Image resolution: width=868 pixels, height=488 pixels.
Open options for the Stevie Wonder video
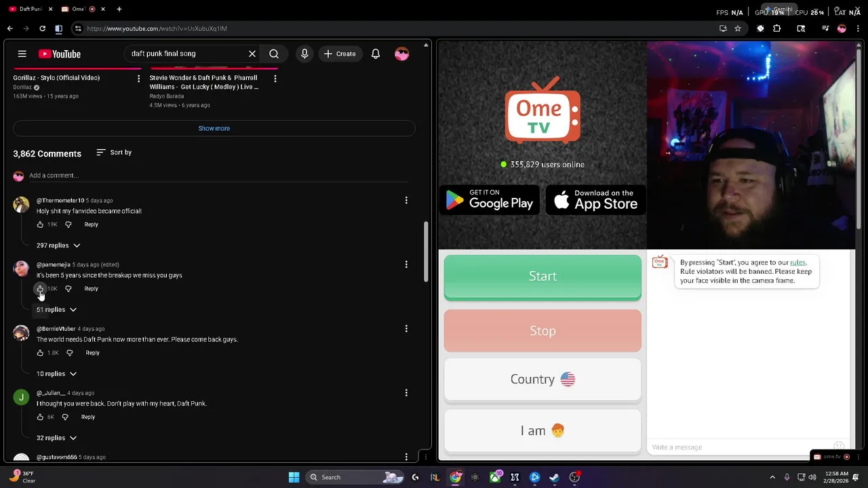[x=275, y=79]
